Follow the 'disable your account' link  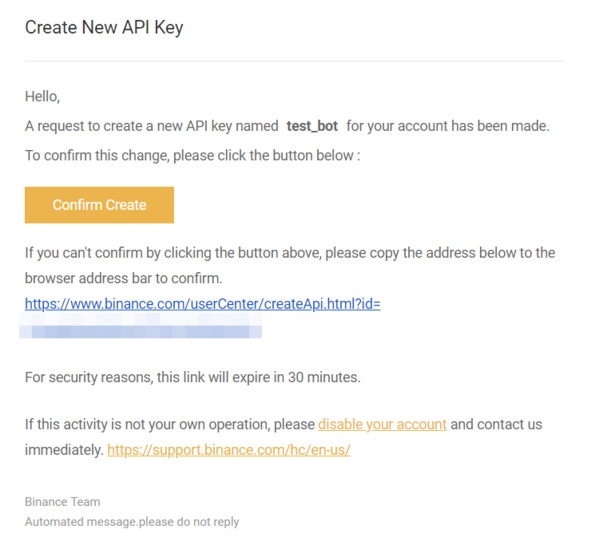point(382,424)
